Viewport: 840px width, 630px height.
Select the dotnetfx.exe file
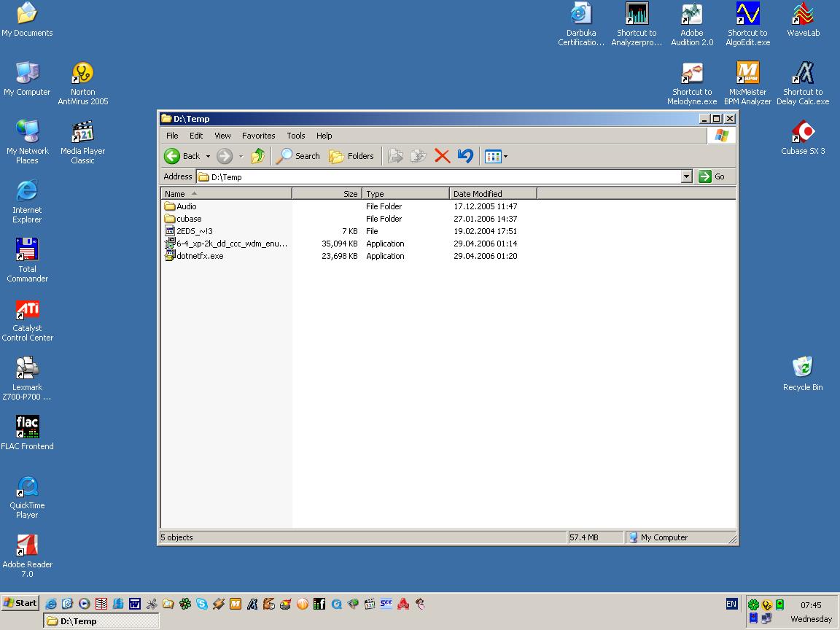pyautogui.click(x=200, y=256)
